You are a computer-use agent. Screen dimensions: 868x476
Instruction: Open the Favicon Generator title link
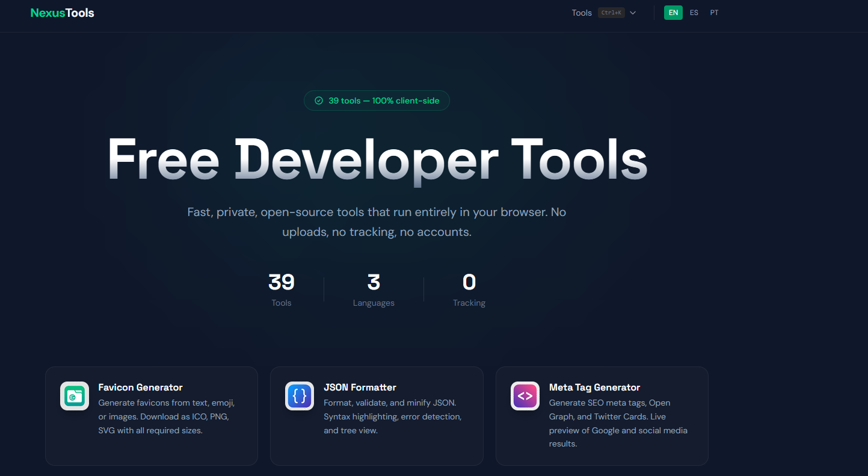point(140,388)
